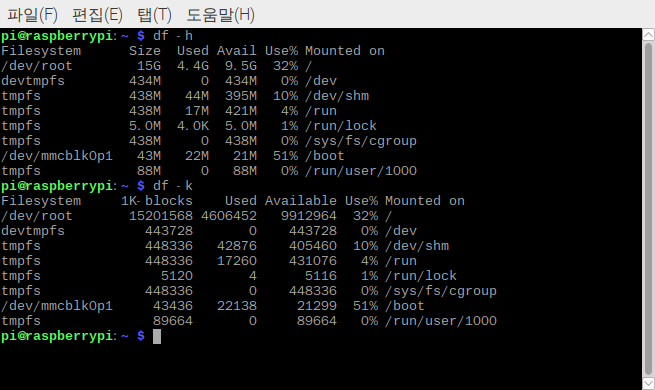This screenshot has width=655, height=390.
Task: Click the '395M' available value
Action: tap(241, 96)
